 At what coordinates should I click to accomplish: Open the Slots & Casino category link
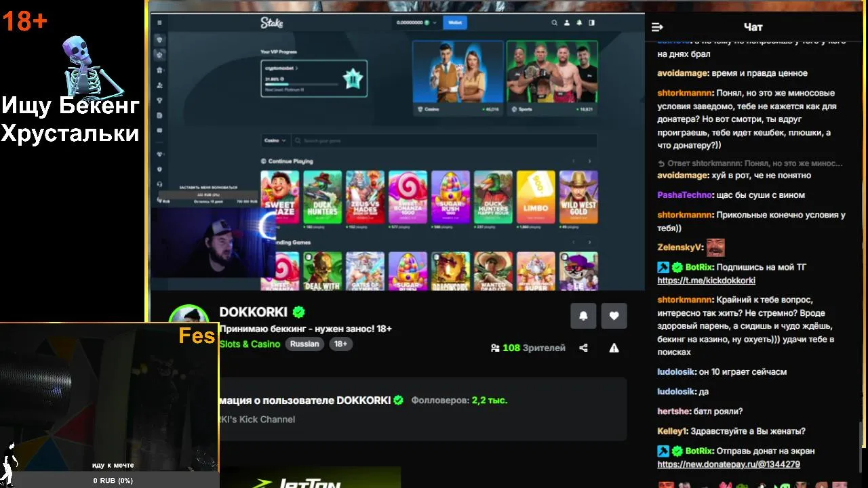(250, 344)
